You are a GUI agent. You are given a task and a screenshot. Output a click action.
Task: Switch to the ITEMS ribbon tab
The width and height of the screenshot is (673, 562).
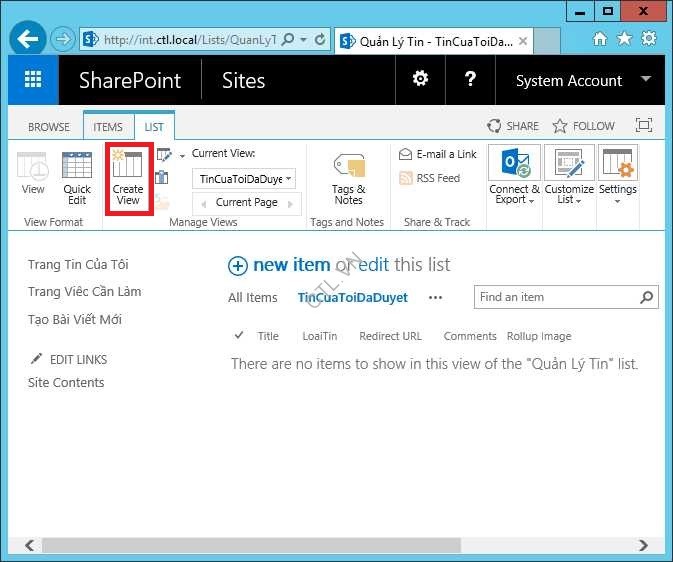(108, 127)
